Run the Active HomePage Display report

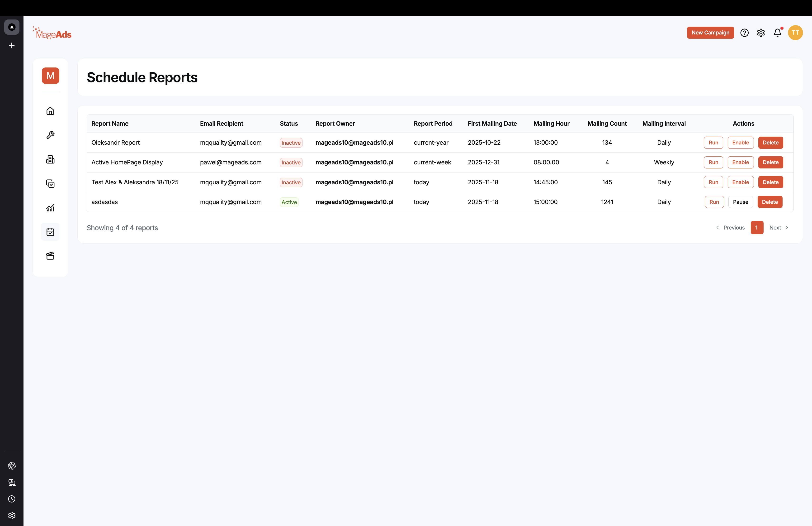pos(713,163)
